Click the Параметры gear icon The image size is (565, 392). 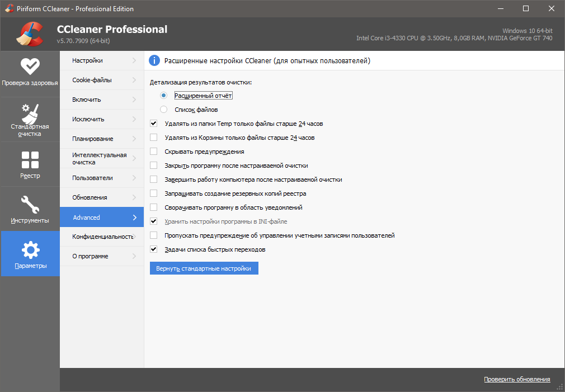point(30,249)
